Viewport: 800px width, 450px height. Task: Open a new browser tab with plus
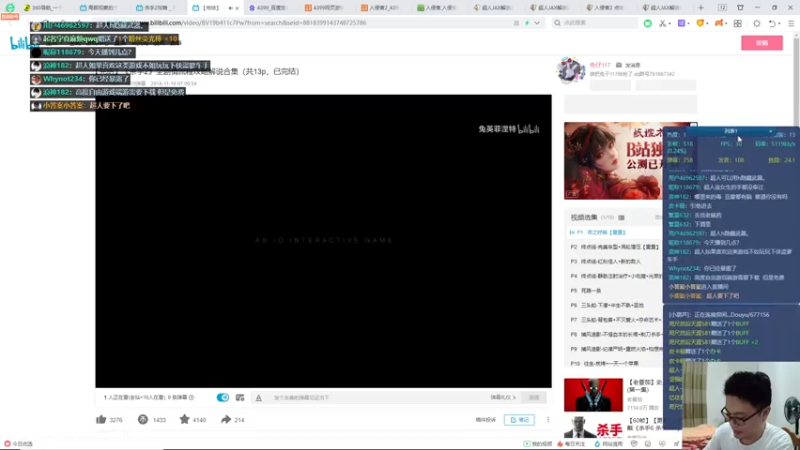701,8
